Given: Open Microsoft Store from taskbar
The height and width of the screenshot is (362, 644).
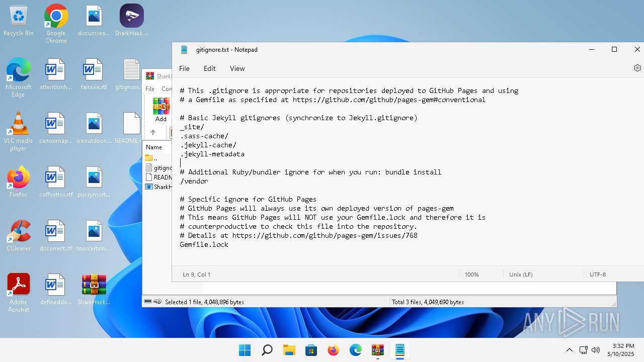Looking at the screenshot, I should 311,350.
